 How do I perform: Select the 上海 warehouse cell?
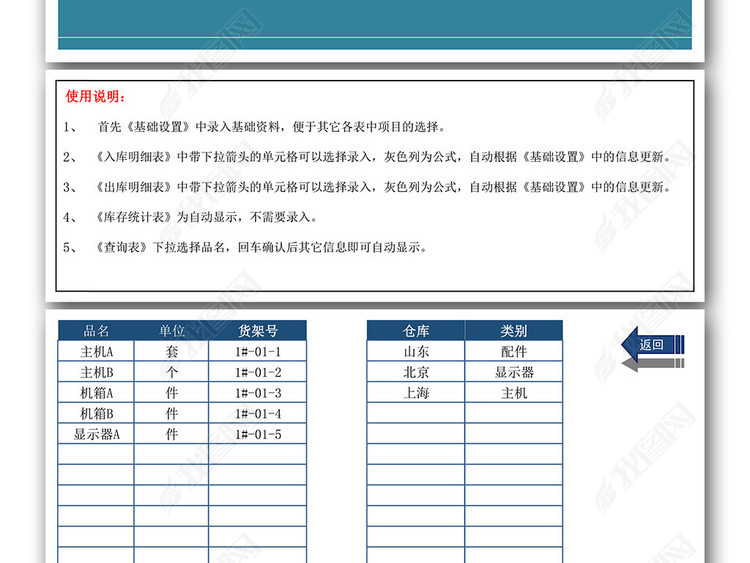[x=416, y=393]
